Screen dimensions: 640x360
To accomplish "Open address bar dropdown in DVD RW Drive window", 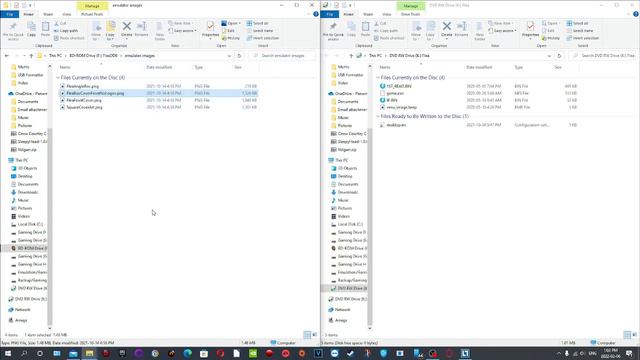I will click(x=549, y=56).
